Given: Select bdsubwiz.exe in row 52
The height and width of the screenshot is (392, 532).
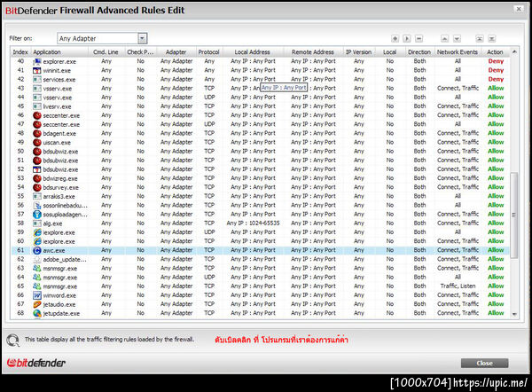Looking at the screenshot, I should point(60,169).
